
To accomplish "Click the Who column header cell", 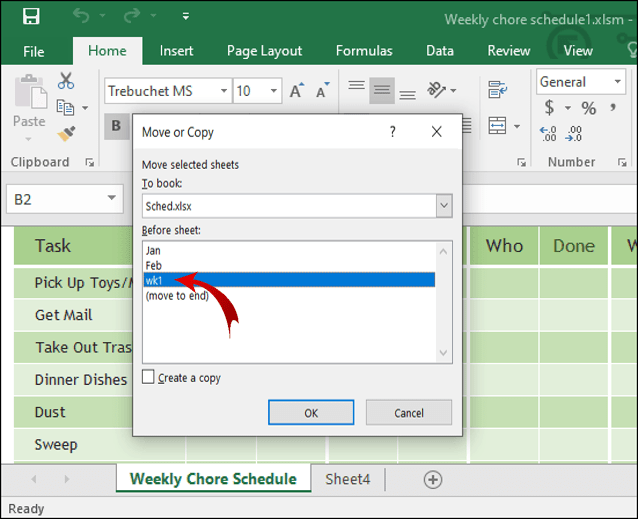I will [x=504, y=246].
